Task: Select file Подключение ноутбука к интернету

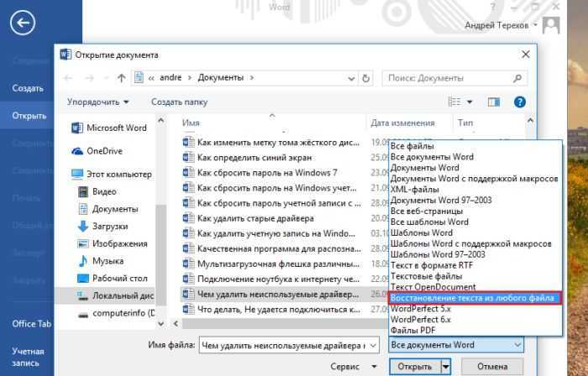Action: click(x=270, y=279)
